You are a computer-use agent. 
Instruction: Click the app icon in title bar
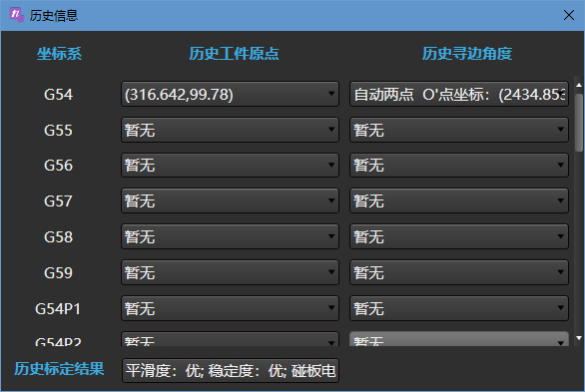pos(16,15)
